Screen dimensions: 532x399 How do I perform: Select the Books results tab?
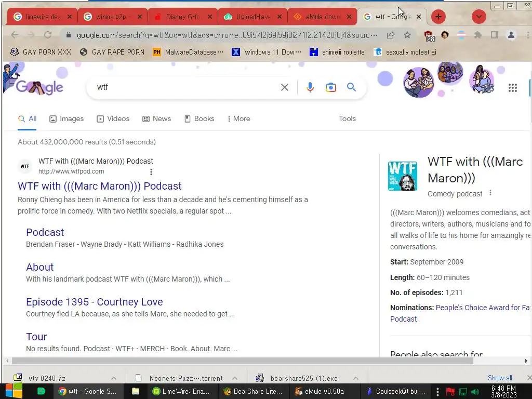tap(199, 119)
